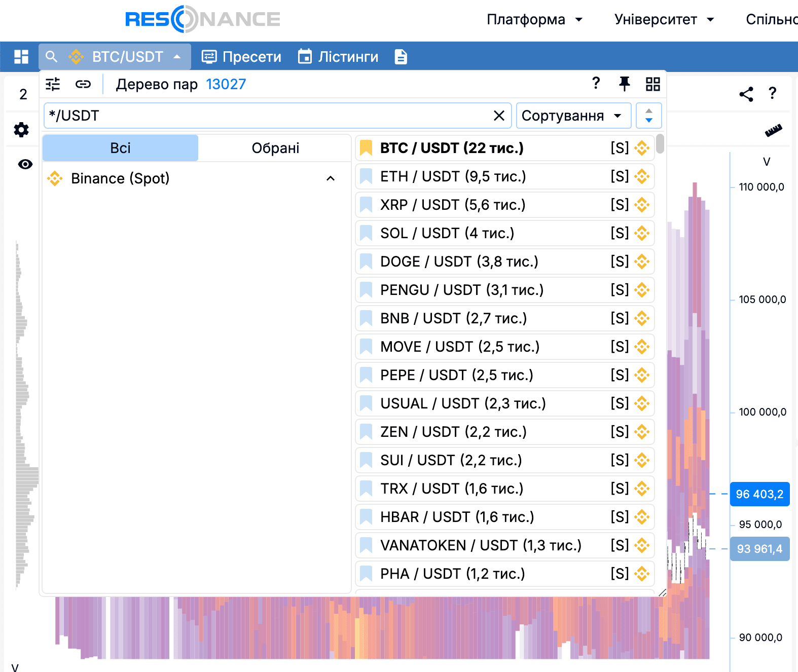Collapse the Binance (Spot) group
This screenshot has width=798, height=672.
[331, 178]
